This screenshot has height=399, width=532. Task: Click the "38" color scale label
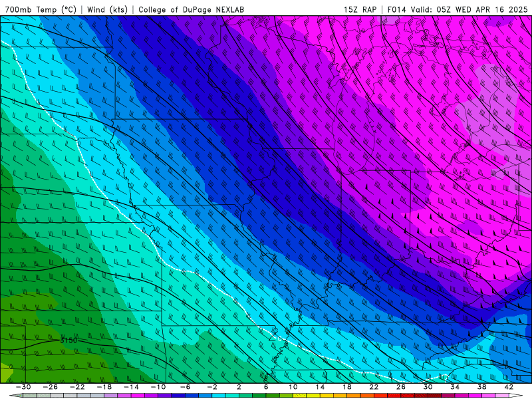(x=481, y=387)
